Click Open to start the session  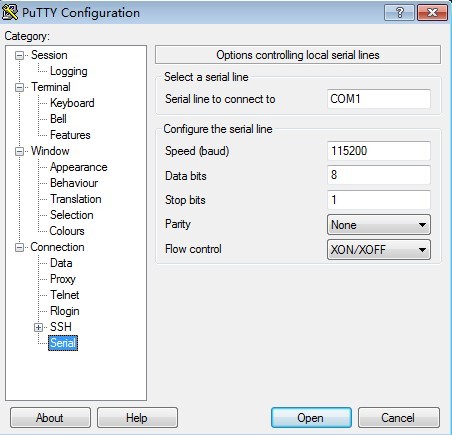[x=311, y=418]
